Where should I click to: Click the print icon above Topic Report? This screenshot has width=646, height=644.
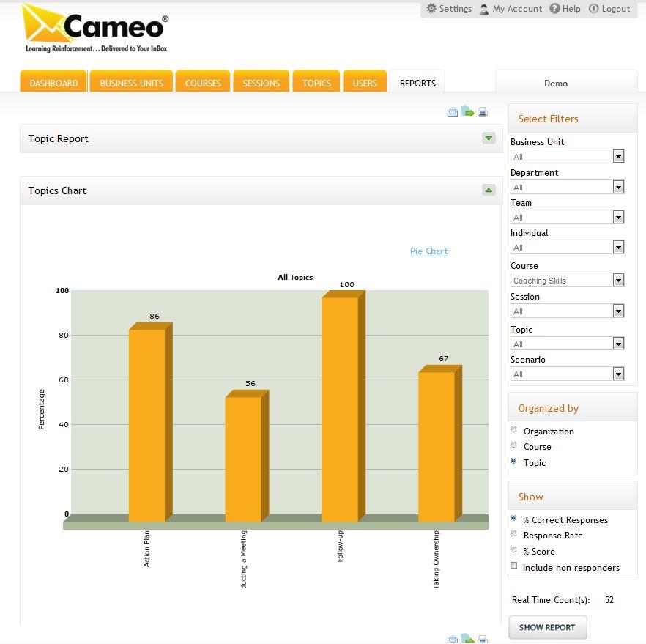483,112
